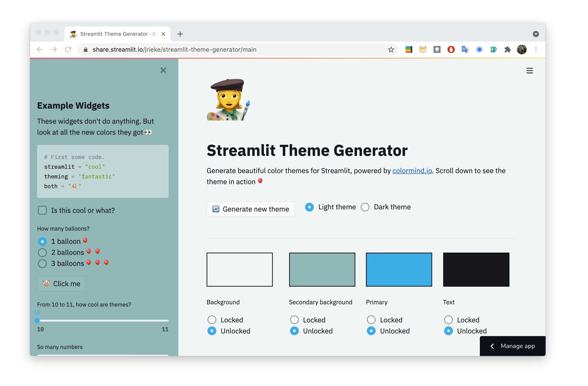Click the blue Primary color swatch

pyautogui.click(x=399, y=270)
